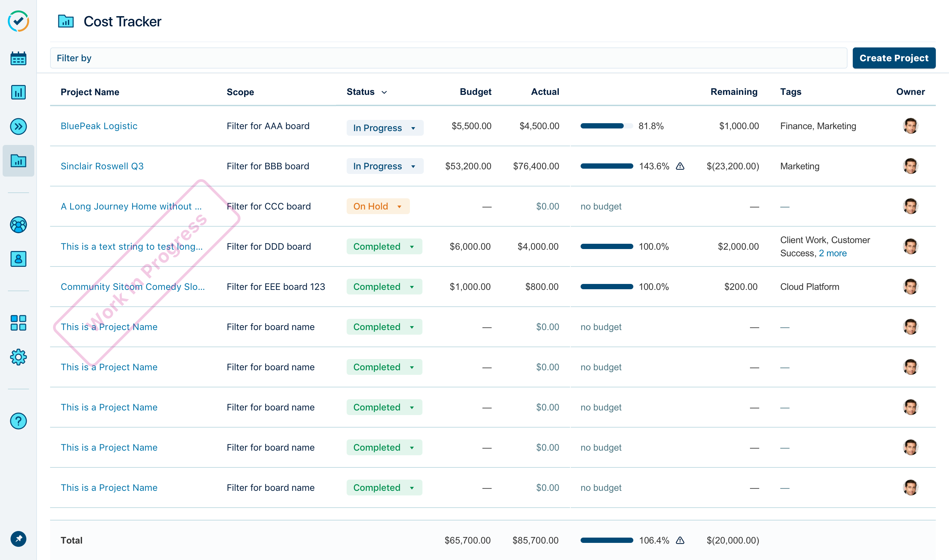
Task: Show the '2 more' tags link
Action: pyautogui.click(x=832, y=254)
